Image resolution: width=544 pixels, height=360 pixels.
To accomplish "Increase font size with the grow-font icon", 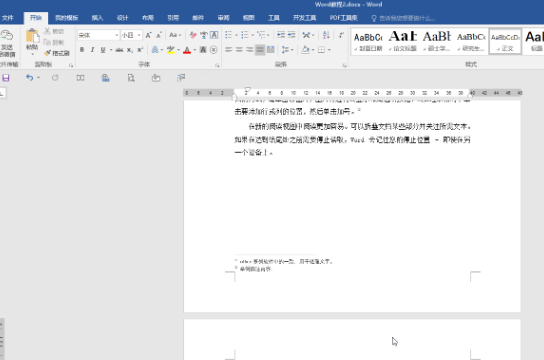I will click(148, 35).
